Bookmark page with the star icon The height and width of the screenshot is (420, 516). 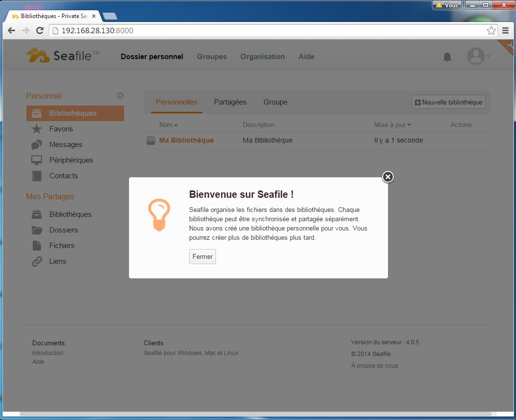pos(491,31)
